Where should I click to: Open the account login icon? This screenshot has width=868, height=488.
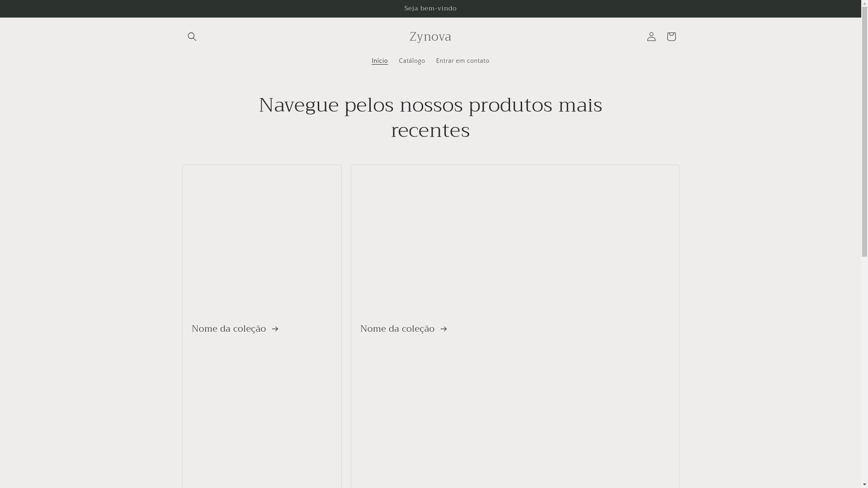pos(651,37)
